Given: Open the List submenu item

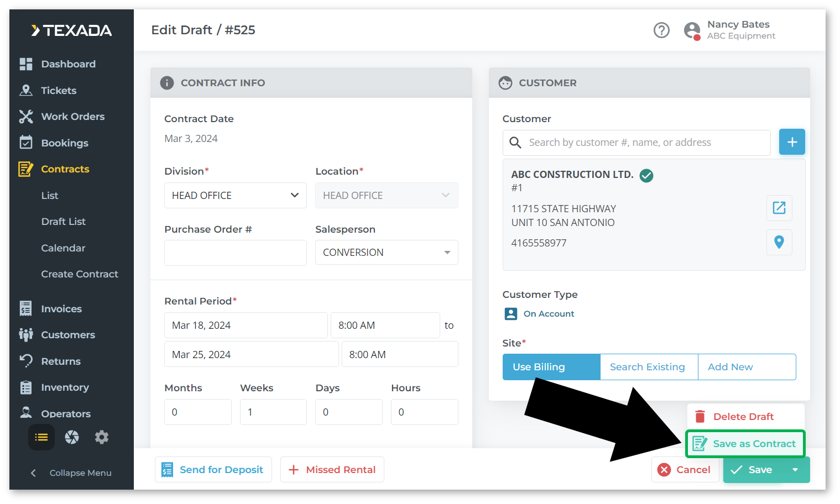Looking at the screenshot, I should click(x=50, y=196).
